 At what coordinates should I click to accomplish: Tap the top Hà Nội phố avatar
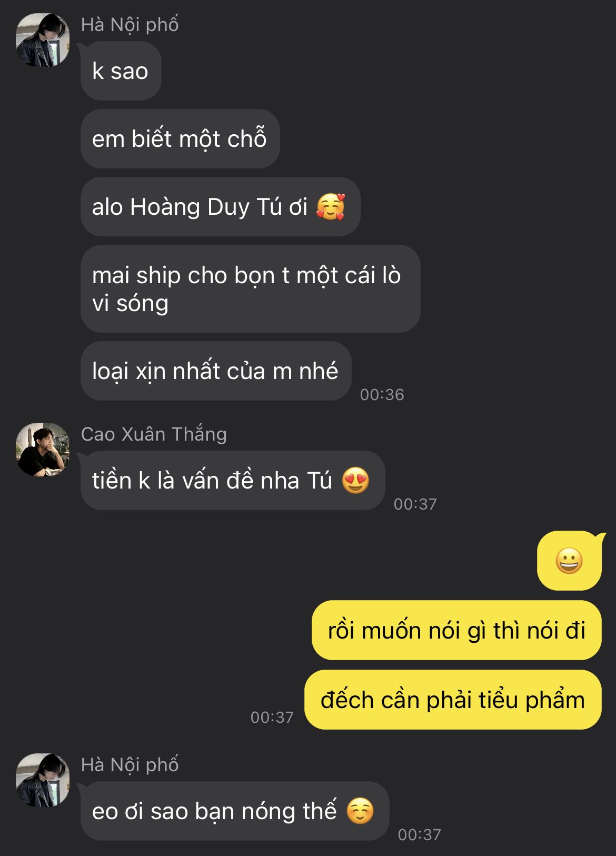[43, 40]
